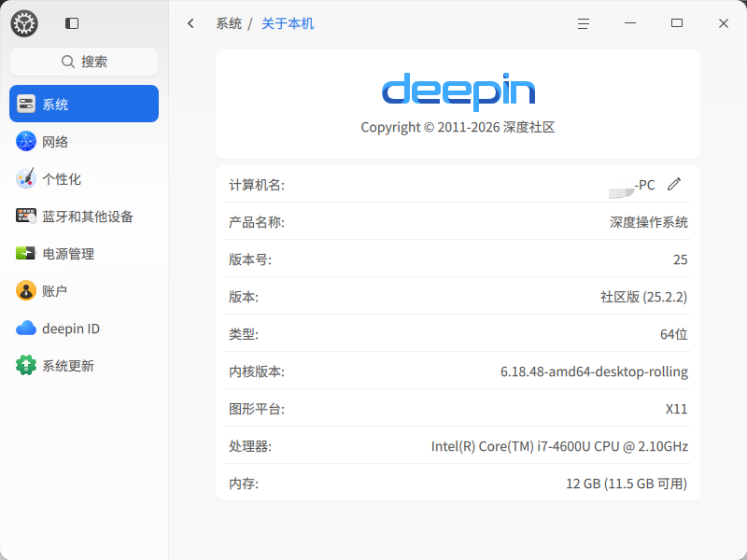Click the deepin ID cloud icon
This screenshot has width=747, height=560.
point(26,329)
